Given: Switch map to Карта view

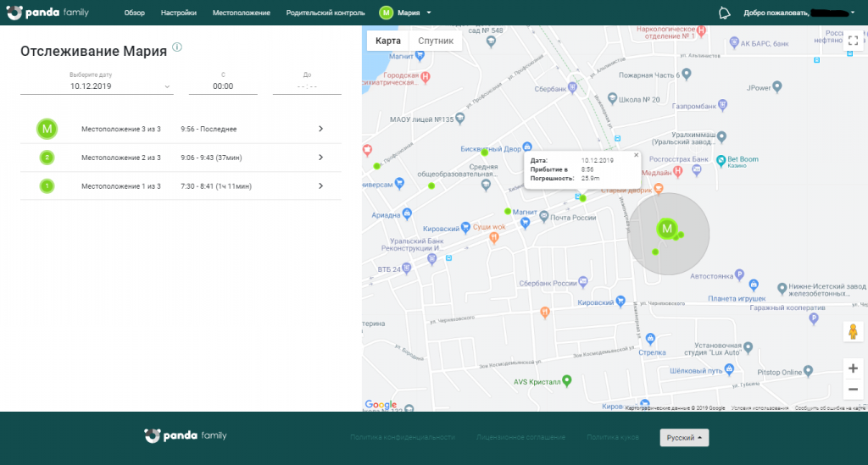Looking at the screenshot, I should (388, 41).
